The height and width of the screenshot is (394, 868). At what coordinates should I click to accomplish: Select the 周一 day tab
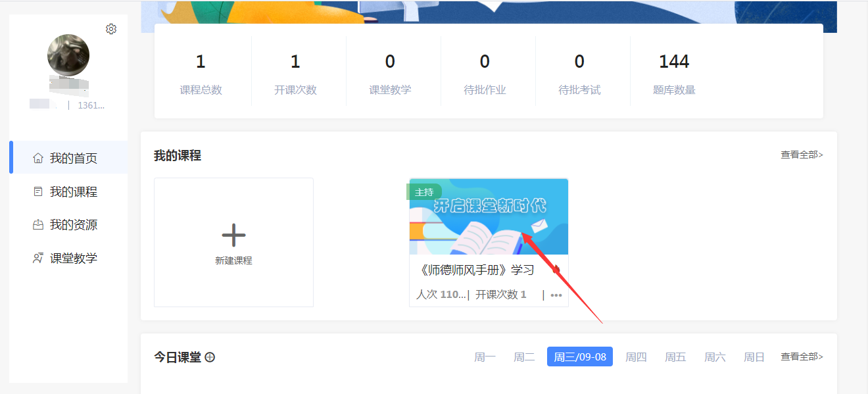pos(485,357)
